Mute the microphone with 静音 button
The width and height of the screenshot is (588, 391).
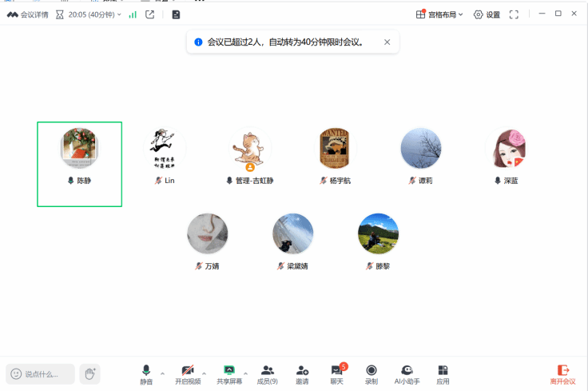tap(146, 373)
